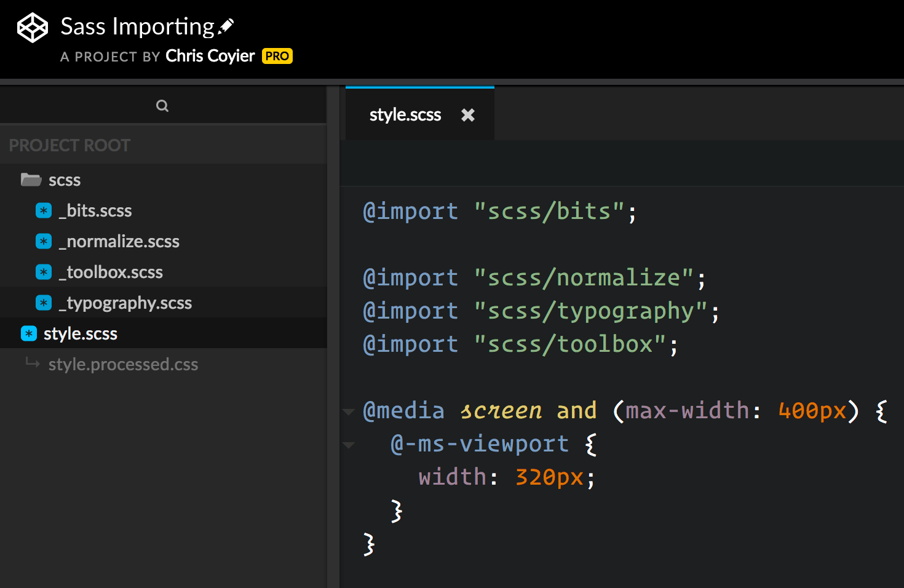This screenshot has height=588, width=904.
Task: Expand PROJECT ROOT in the sidebar
Action: 69,145
